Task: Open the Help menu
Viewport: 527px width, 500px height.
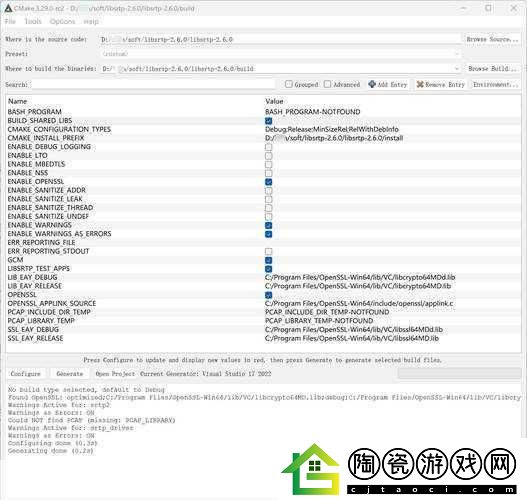Action: [91, 22]
